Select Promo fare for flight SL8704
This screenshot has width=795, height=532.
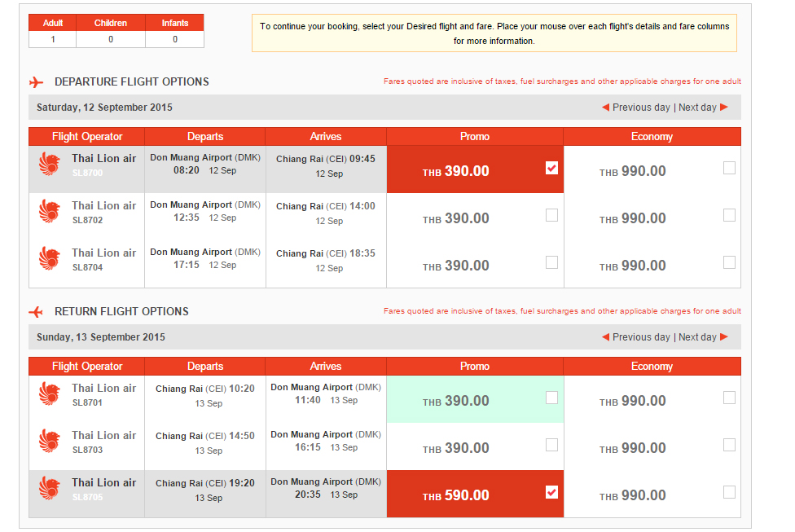click(551, 262)
